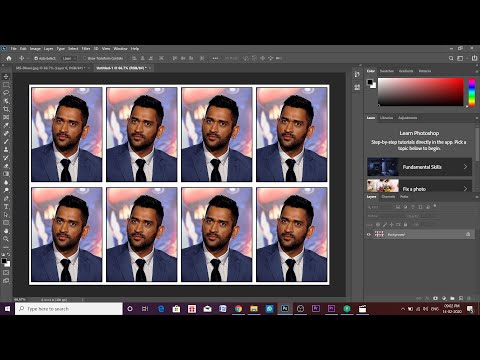Expand the Fundamental Skills tutorial chevron

[465, 167]
